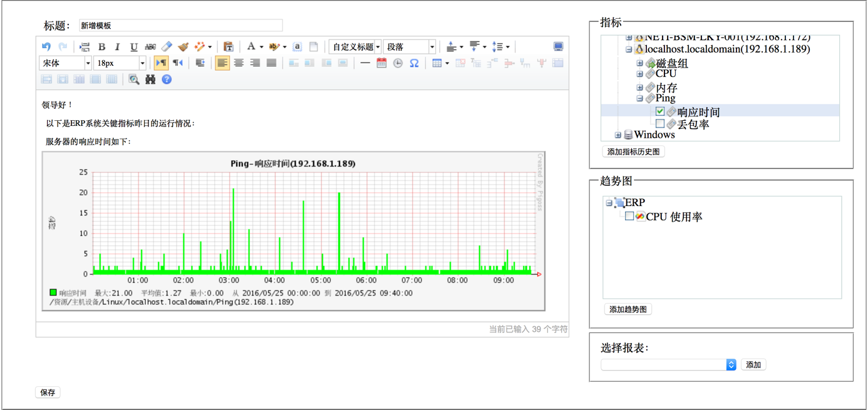Click the 添加指标历史图 button

click(633, 152)
